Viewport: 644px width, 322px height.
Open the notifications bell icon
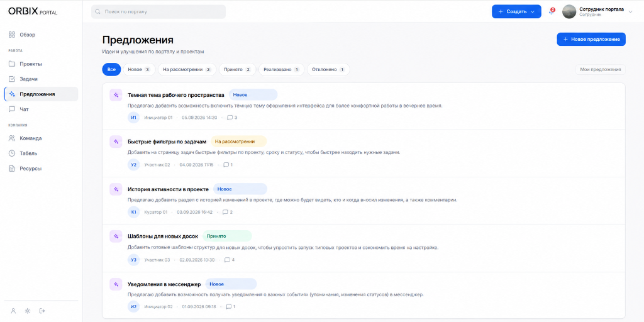552,11
